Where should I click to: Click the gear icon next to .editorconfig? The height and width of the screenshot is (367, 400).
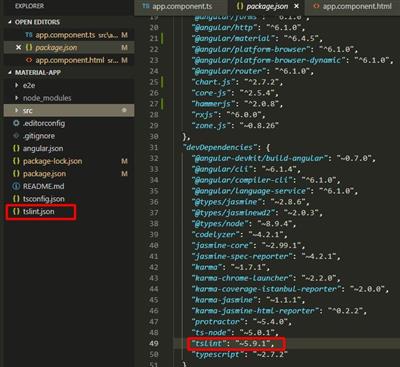click(16, 123)
